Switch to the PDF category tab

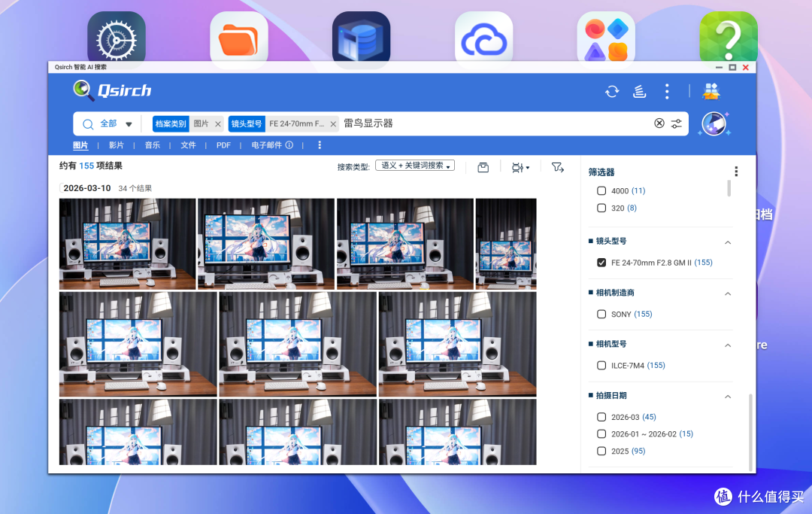pyautogui.click(x=223, y=145)
